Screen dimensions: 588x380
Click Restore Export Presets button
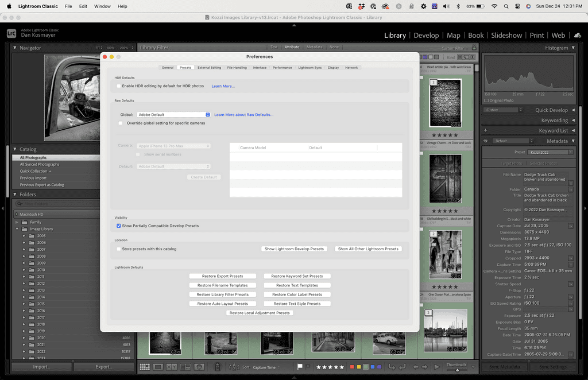222,276
